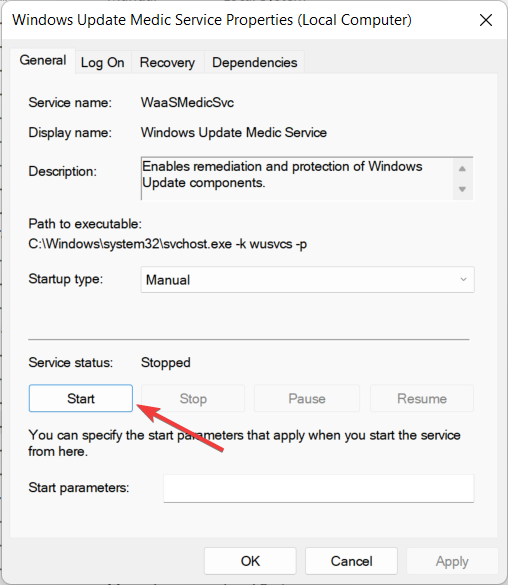Click the Display name label
This screenshot has height=585, width=508.
(x=70, y=133)
